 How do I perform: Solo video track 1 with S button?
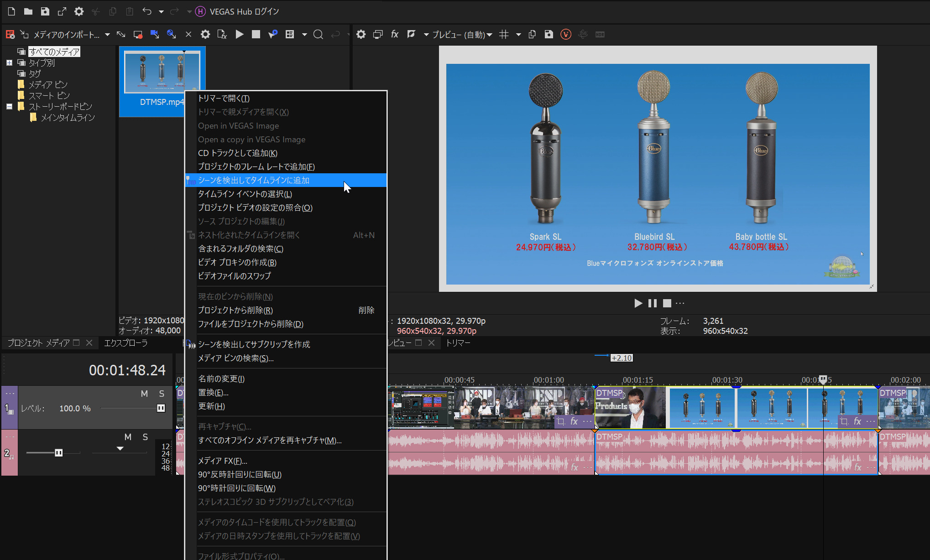click(x=162, y=394)
